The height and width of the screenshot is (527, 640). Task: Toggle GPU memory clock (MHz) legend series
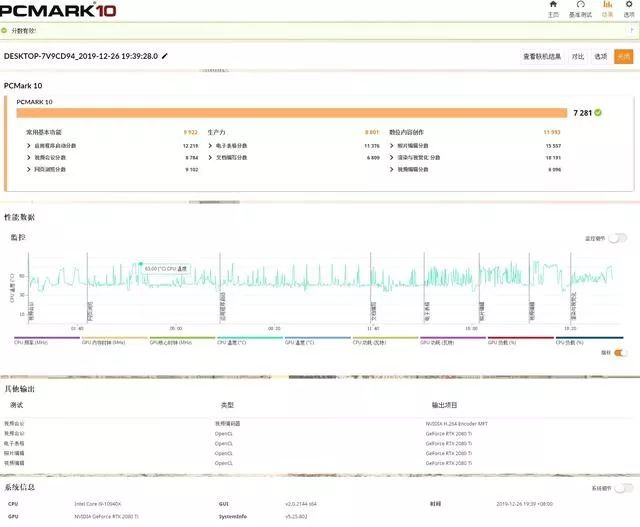(114, 340)
